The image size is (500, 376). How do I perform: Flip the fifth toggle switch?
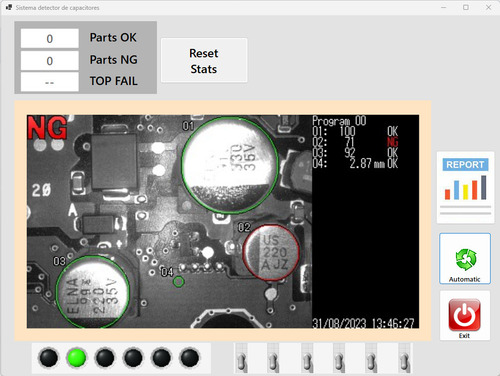(371, 358)
